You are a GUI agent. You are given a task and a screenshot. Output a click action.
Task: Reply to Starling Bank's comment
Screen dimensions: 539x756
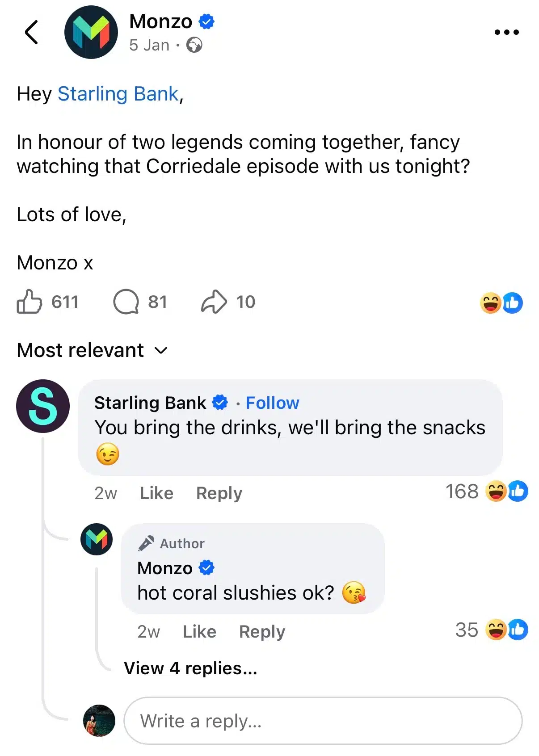(x=219, y=493)
